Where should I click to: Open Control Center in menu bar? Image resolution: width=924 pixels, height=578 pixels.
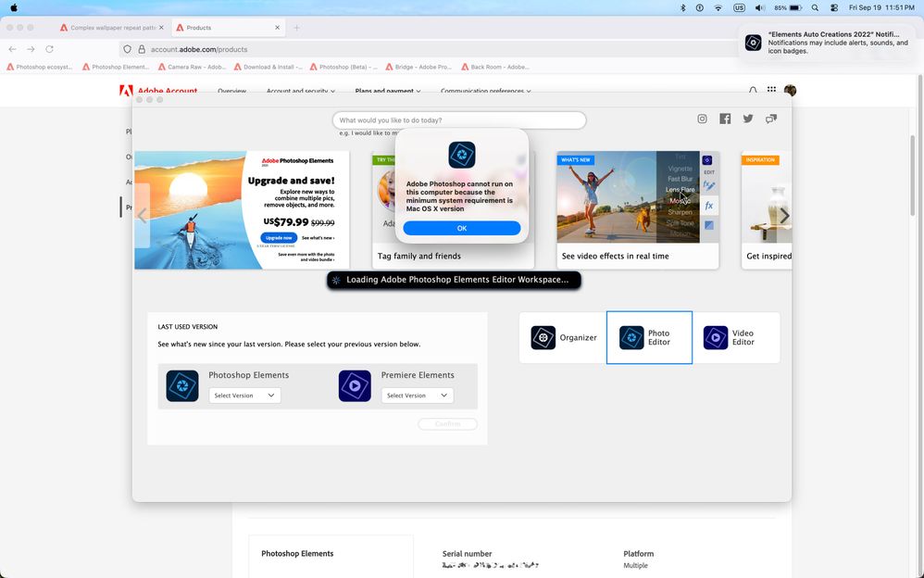(834, 7)
